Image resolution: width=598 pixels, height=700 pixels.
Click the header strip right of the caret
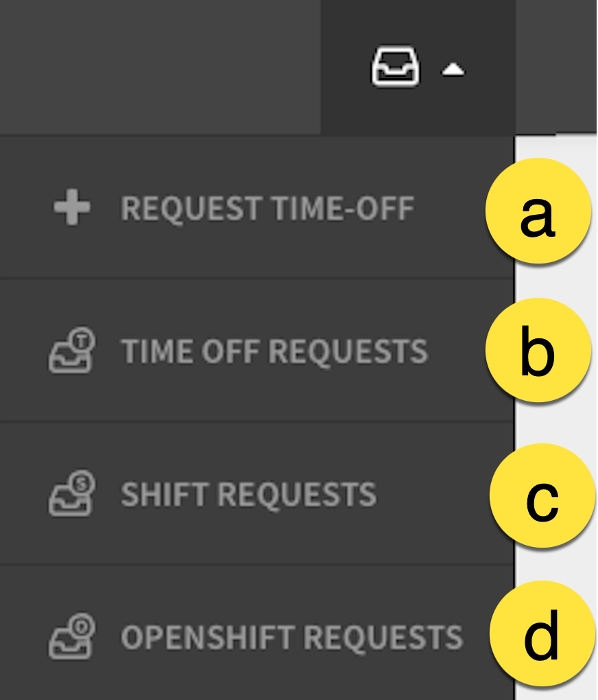(556, 66)
